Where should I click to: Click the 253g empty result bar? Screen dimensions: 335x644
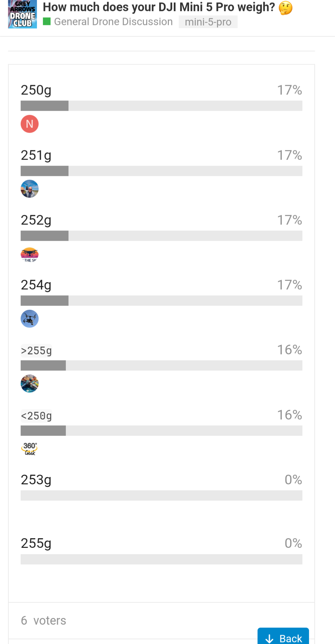coord(162,495)
